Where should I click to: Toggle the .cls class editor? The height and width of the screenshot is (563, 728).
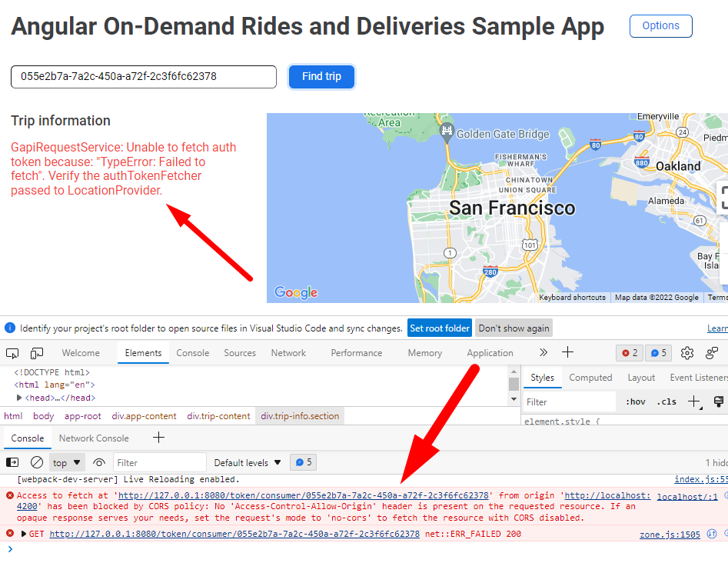point(666,401)
